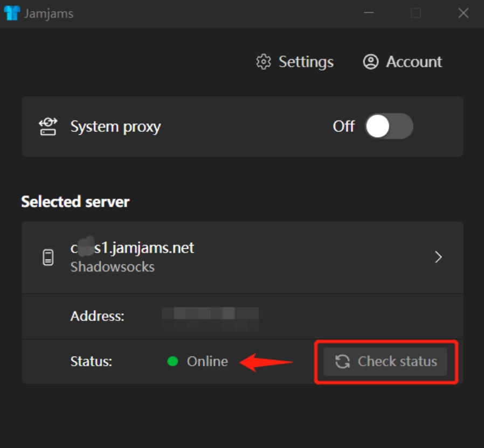
Task: Open the Settings label
Action: coord(306,62)
